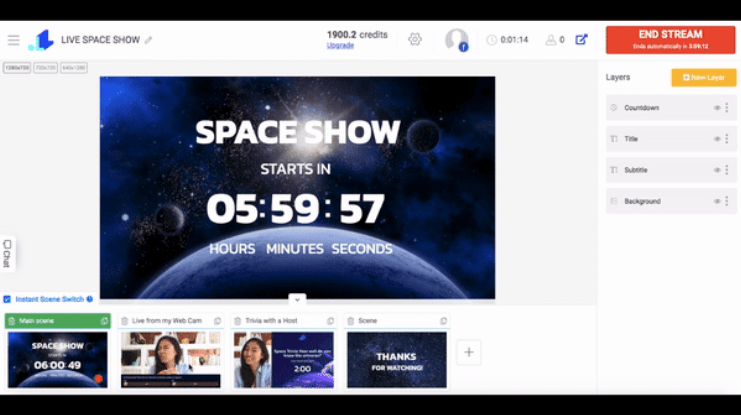This screenshot has height=415, width=741.
Task: Hide the Countdown layer eye
Action: coord(716,108)
